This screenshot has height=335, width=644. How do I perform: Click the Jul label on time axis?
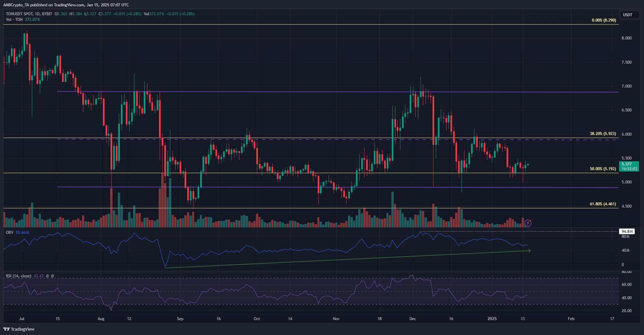pos(22,319)
